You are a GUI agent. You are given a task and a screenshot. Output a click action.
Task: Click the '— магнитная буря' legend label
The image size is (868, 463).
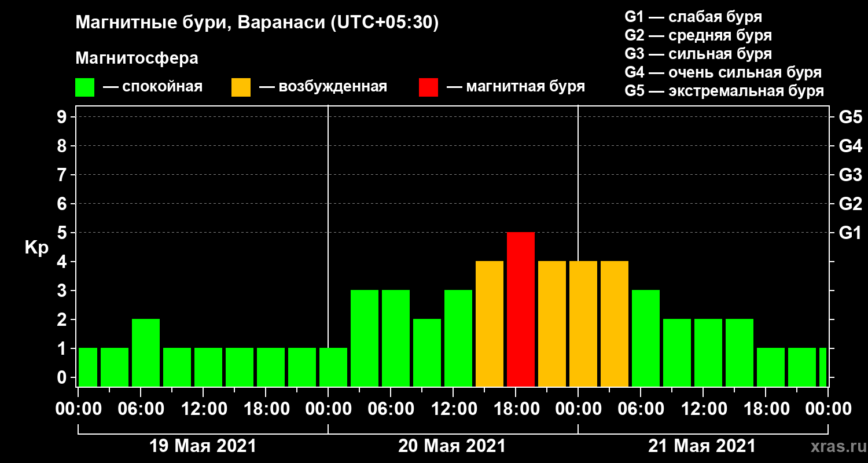(516, 87)
